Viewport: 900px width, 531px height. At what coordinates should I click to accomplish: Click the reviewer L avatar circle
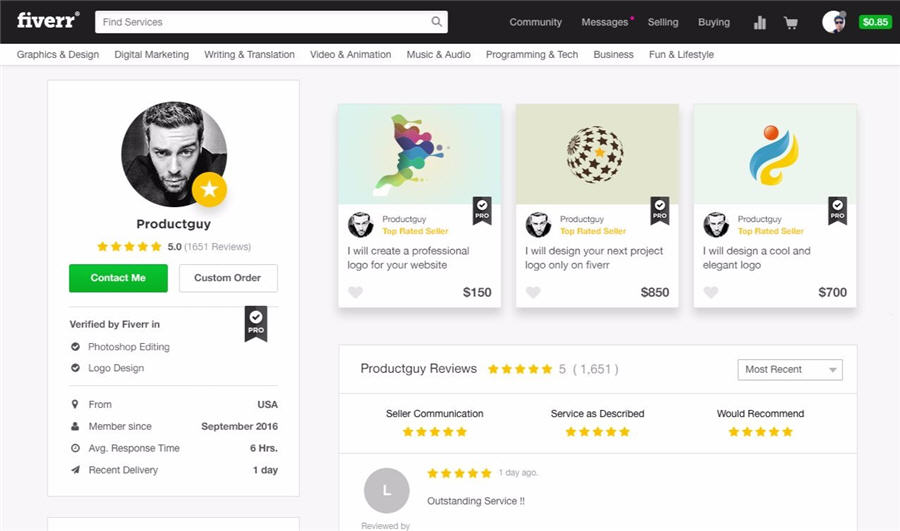pos(387,490)
